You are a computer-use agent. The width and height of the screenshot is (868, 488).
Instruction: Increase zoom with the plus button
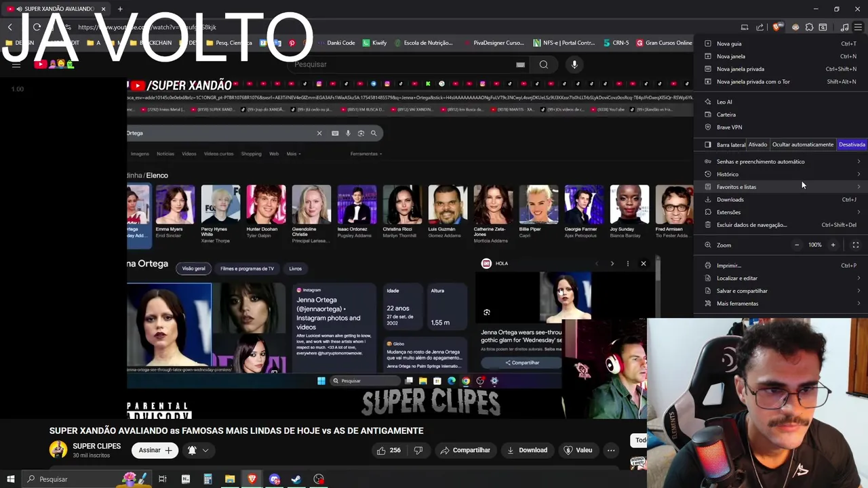(833, 245)
